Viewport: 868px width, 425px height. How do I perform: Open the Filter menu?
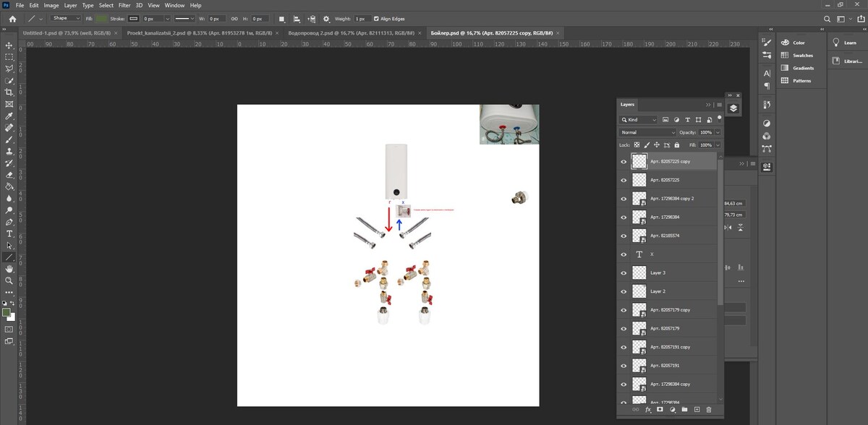coord(124,5)
